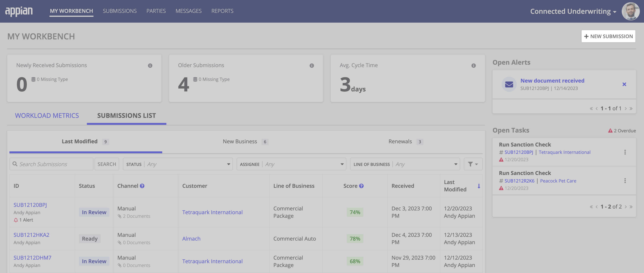Go to next page in Open Tasks

pyautogui.click(x=626, y=207)
